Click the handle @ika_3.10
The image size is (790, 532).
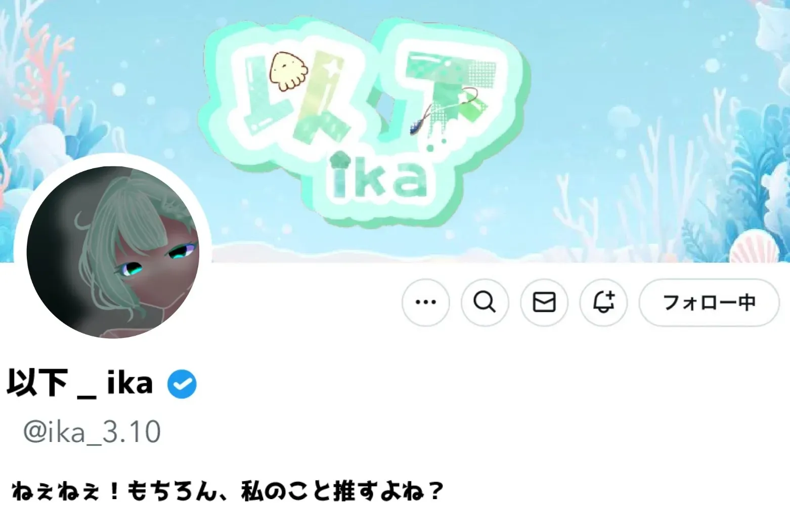pos(92,431)
